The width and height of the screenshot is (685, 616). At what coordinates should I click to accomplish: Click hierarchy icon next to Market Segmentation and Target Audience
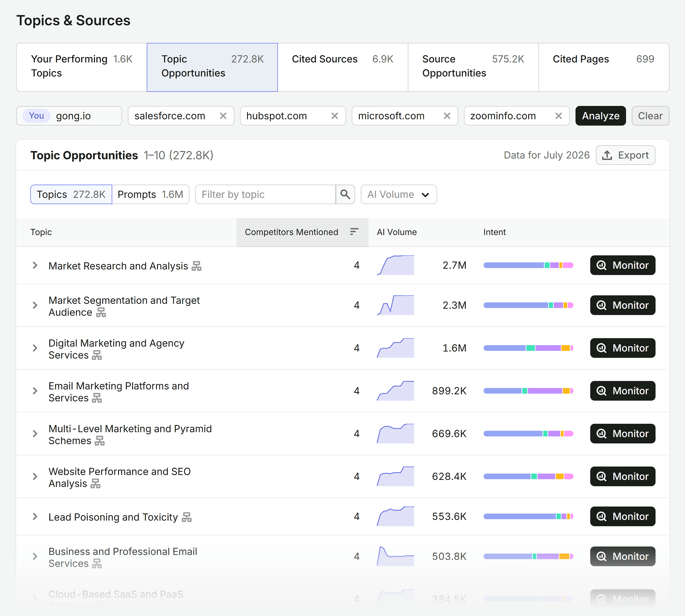click(101, 312)
